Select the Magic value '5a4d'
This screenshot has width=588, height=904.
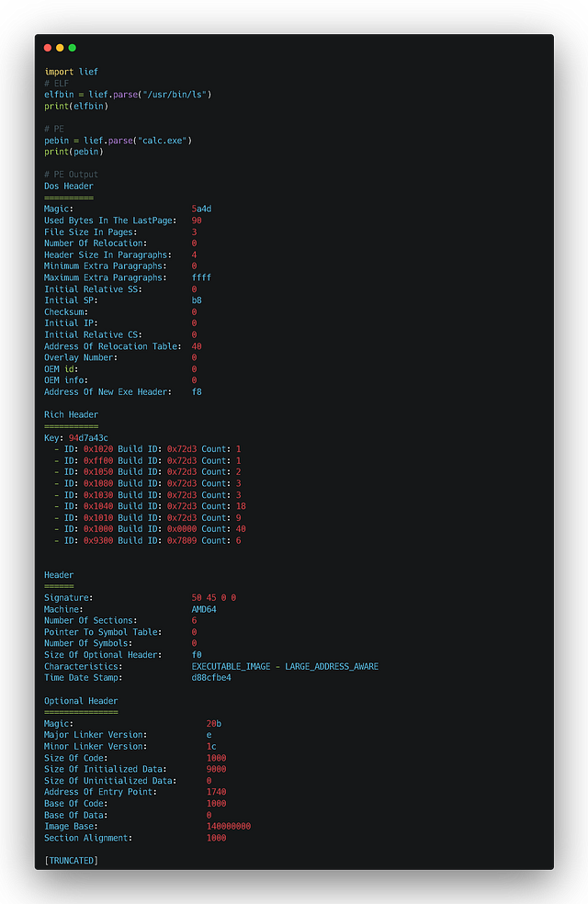tap(201, 209)
